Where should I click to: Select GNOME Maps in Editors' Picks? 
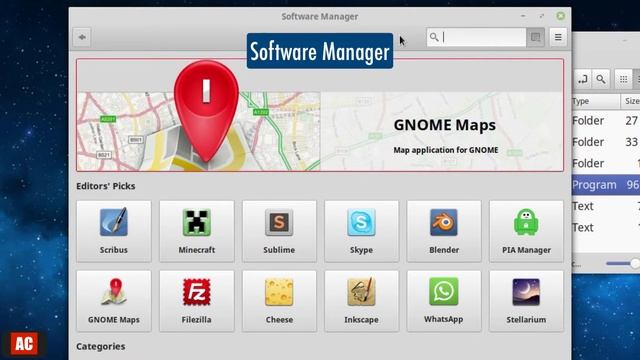click(x=113, y=301)
